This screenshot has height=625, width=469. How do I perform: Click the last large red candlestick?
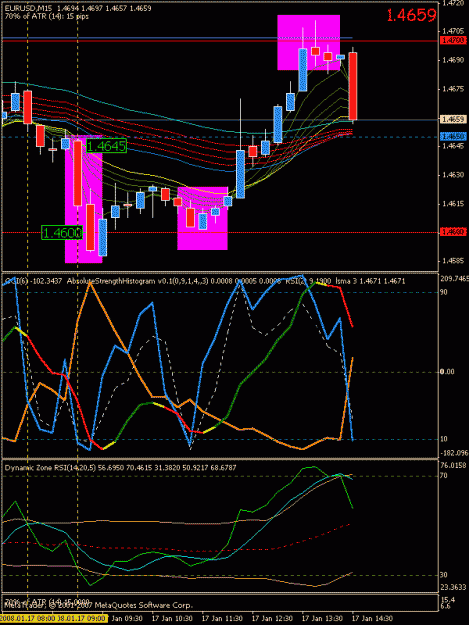[x=353, y=86]
